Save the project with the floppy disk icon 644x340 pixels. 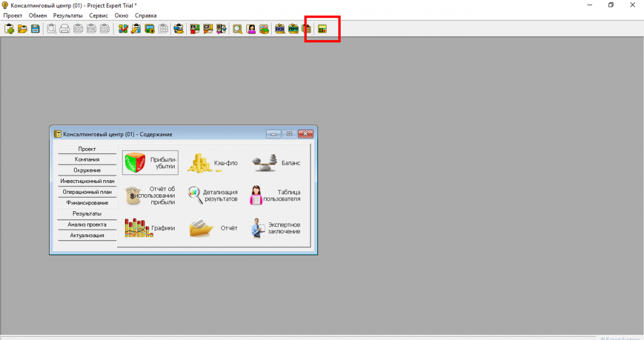point(35,29)
